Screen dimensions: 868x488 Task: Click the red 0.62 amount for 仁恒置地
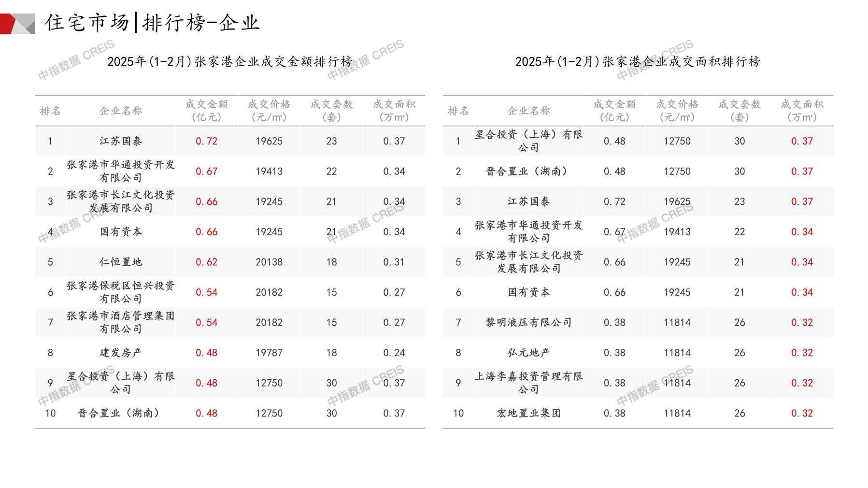click(206, 262)
